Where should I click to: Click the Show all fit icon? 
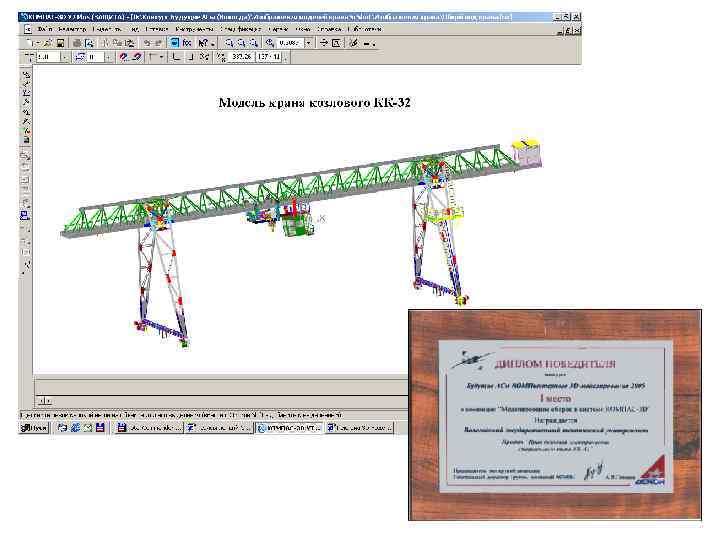click(336, 43)
